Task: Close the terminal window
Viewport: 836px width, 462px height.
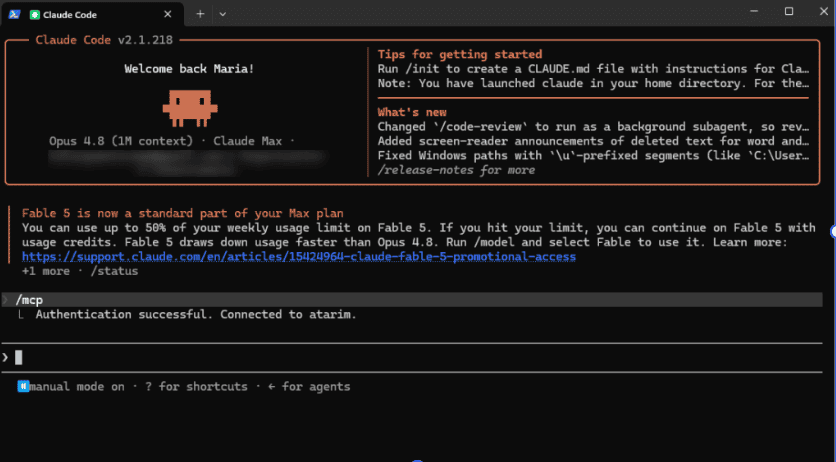Action: point(824,11)
